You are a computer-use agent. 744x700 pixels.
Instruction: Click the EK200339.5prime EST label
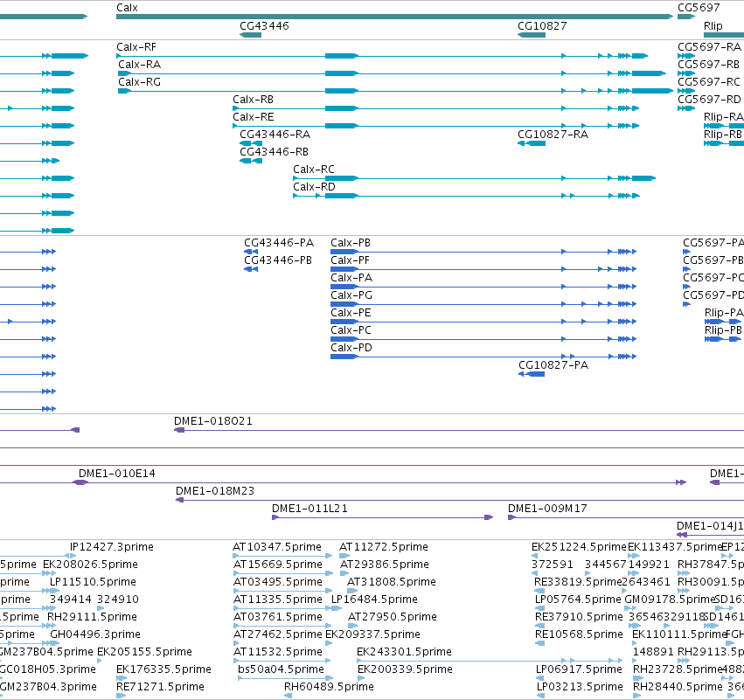tap(405, 669)
